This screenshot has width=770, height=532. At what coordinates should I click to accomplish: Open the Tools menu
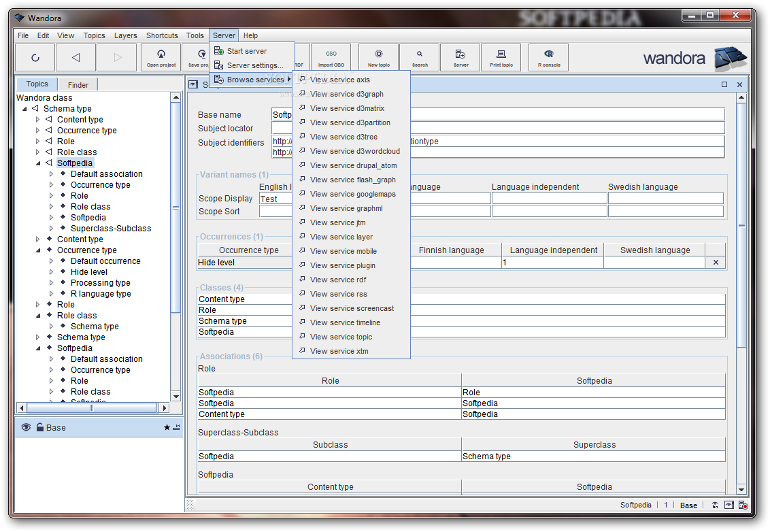point(195,35)
